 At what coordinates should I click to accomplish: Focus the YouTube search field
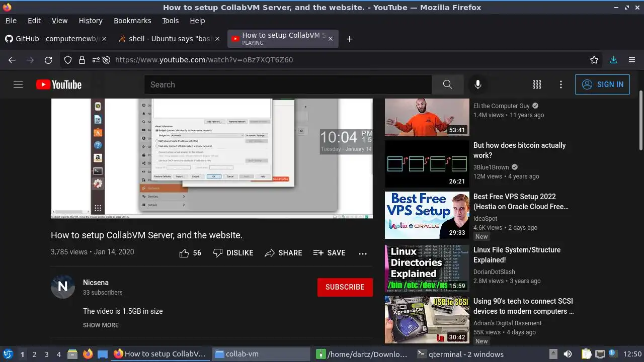288,84
